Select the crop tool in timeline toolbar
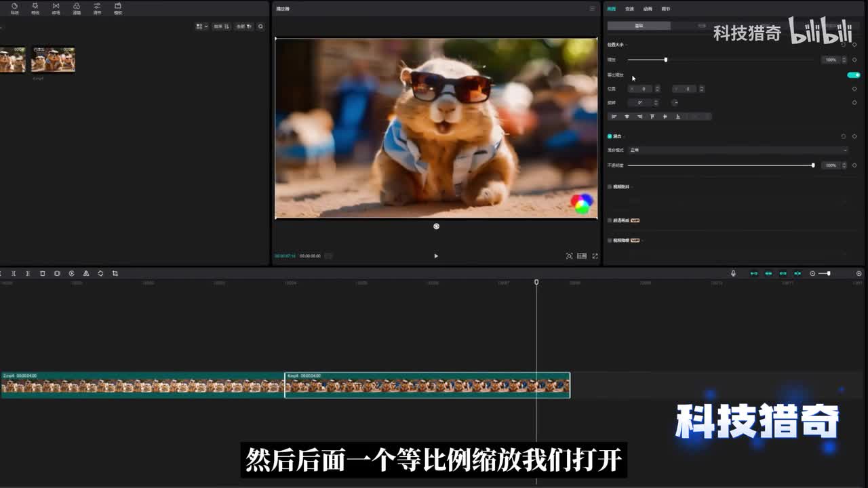The height and width of the screenshot is (488, 868). click(115, 274)
